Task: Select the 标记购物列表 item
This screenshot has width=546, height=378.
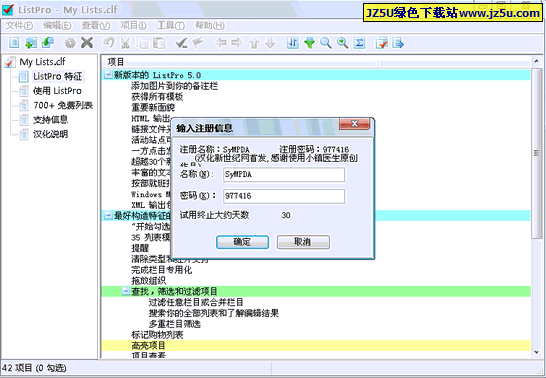Action: tap(157, 335)
